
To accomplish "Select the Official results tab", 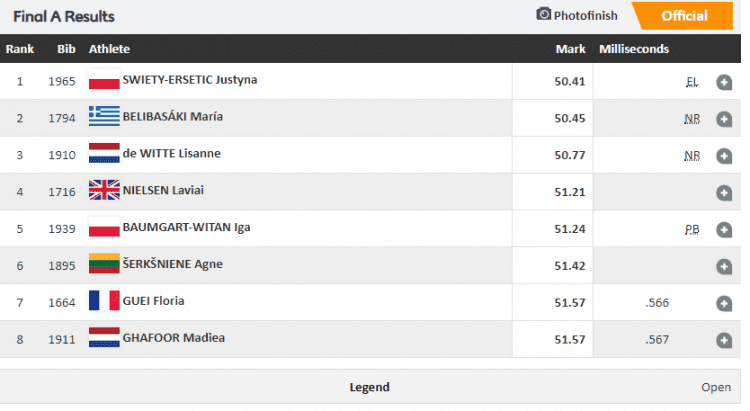I will [x=683, y=16].
